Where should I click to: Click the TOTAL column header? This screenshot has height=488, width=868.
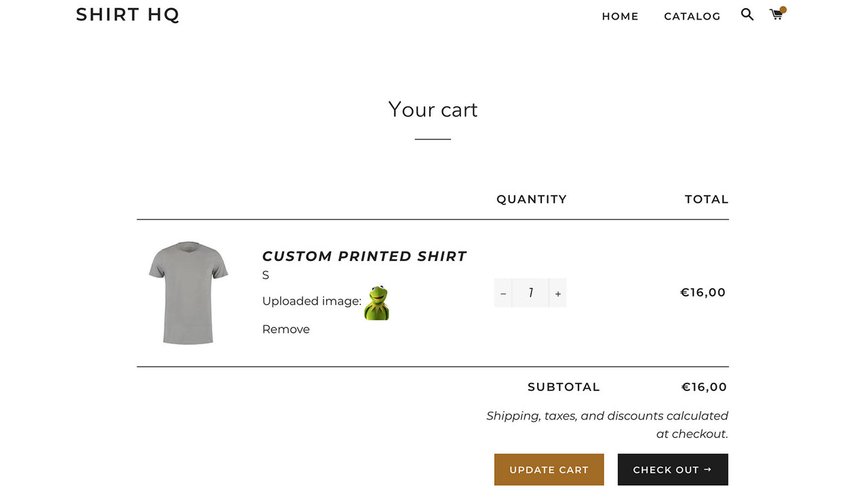707,199
